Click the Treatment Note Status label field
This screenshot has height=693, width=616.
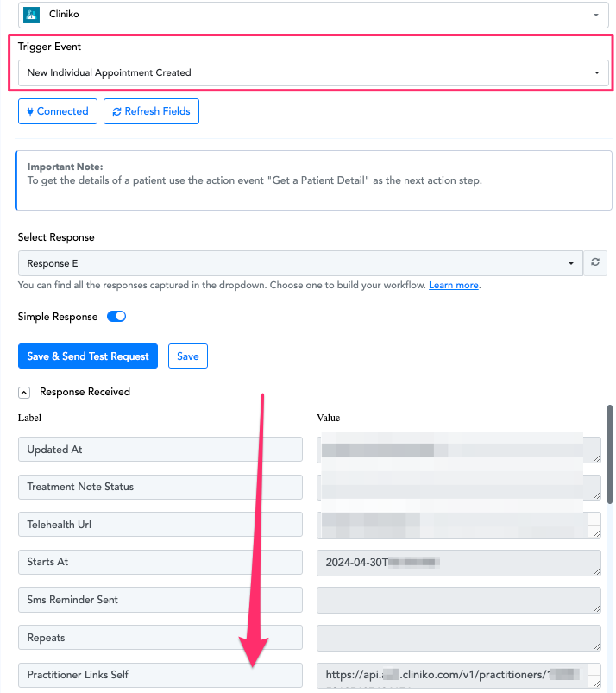coord(160,487)
